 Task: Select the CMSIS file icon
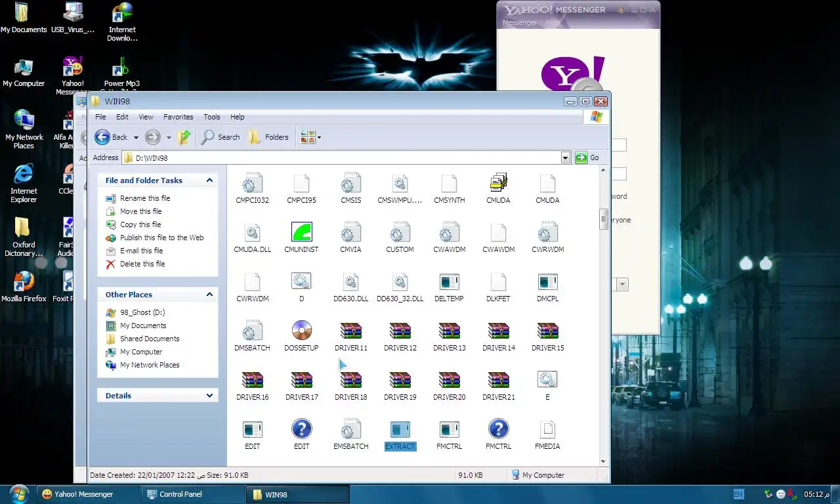[x=350, y=183]
